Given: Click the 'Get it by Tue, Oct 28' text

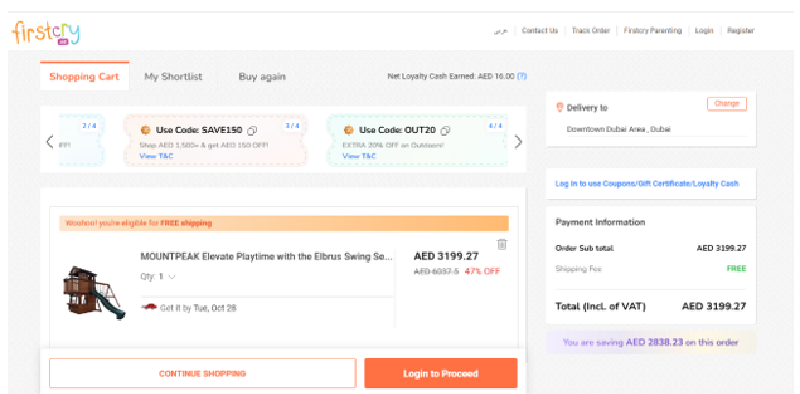Looking at the screenshot, I should pos(198,308).
